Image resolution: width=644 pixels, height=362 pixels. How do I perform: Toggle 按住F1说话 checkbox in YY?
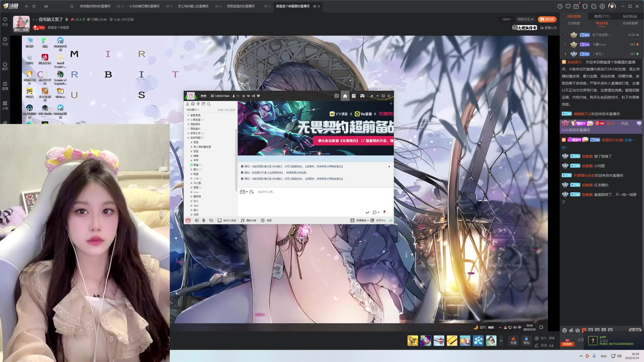tap(219, 220)
